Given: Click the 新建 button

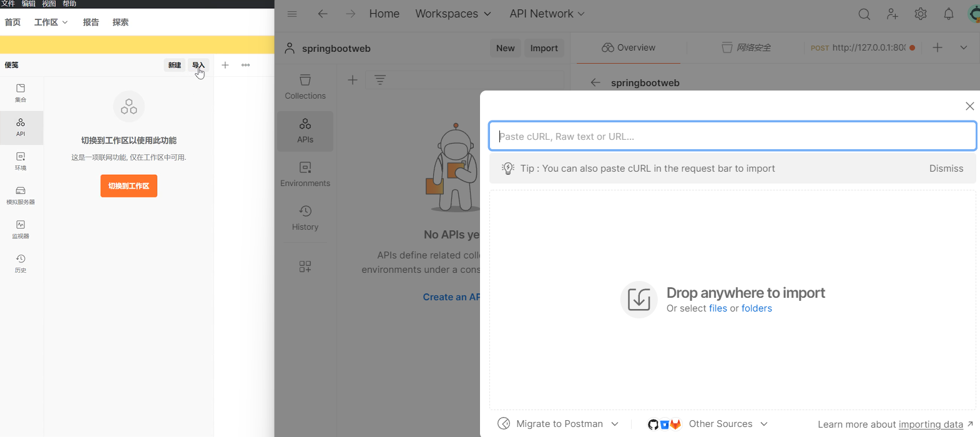Looking at the screenshot, I should [175, 65].
